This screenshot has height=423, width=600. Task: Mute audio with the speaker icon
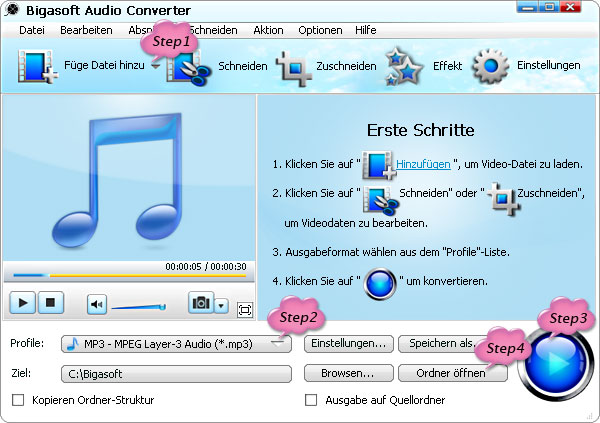[97, 304]
